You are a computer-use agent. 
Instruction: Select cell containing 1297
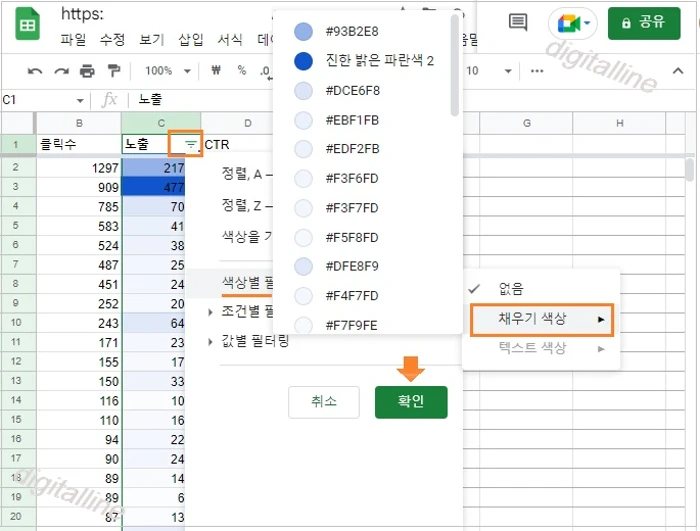pyautogui.click(x=79, y=168)
